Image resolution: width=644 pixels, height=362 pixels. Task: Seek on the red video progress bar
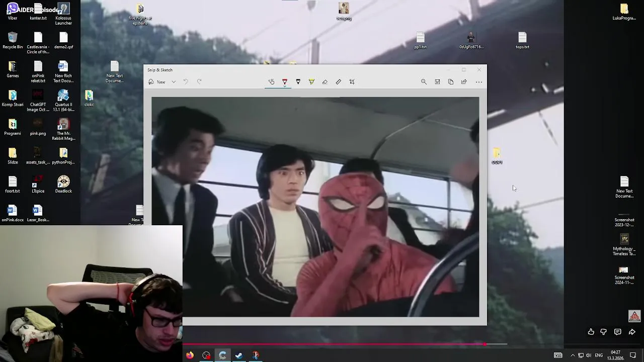(x=345, y=344)
